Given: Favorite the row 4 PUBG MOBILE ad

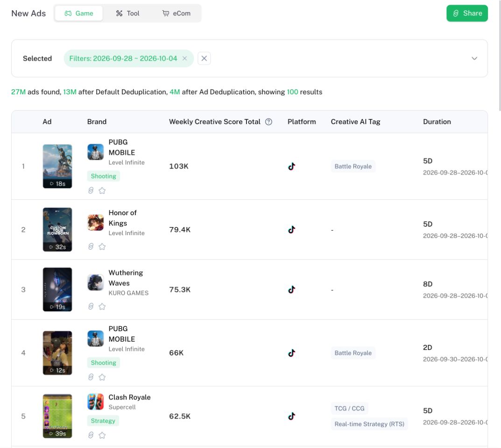Looking at the screenshot, I should point(102,377).
